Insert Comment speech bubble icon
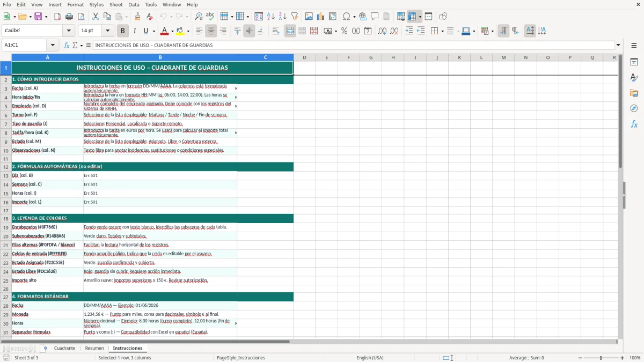The image size is (644, 362). click(x=375, y=17)
